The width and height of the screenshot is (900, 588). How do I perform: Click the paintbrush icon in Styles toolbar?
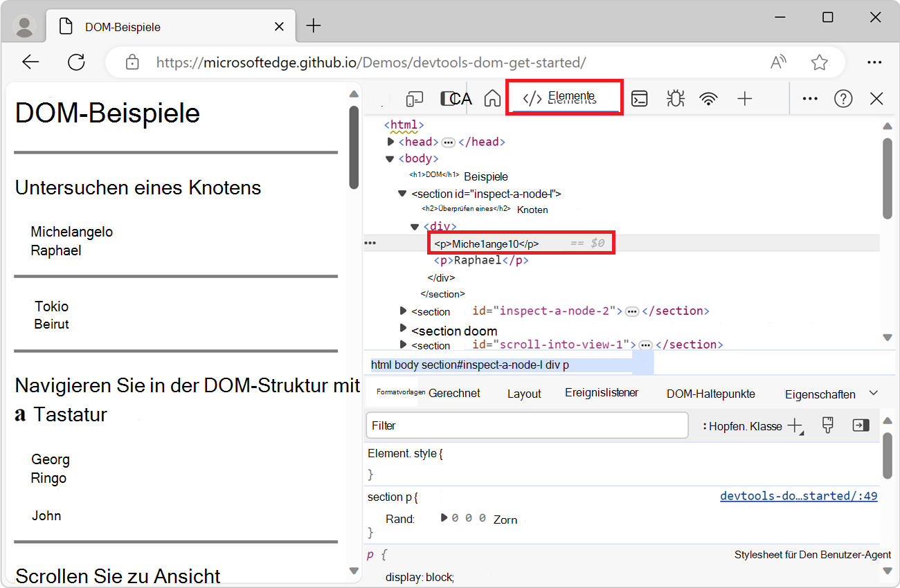click(827, 425)
